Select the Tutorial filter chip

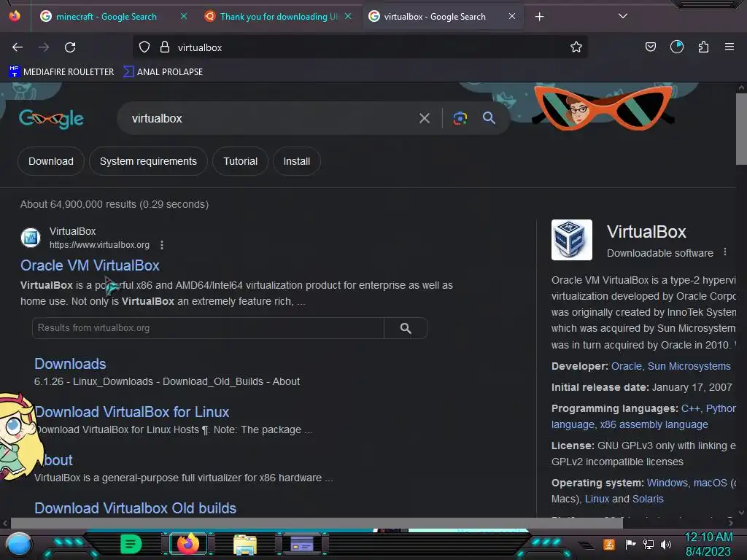(x=240, y=161)
